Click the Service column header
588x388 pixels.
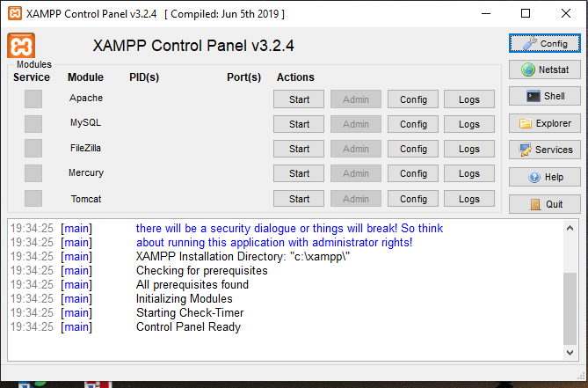point(32,77)
